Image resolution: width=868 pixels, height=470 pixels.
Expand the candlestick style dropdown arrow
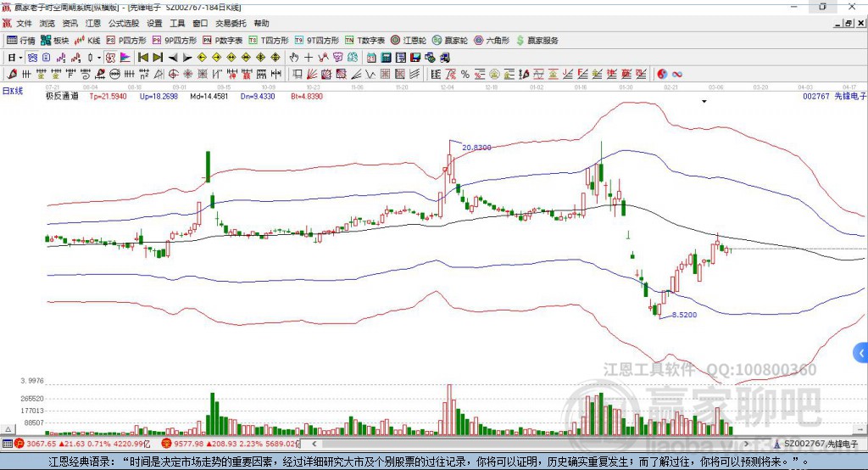99,57
